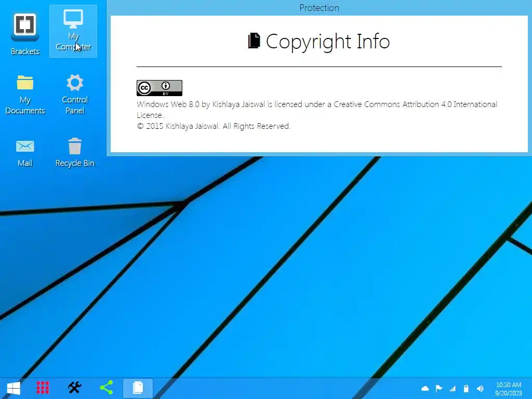This screenshot has height=399, width=532.
Task: Click the Creative Commons BY badge
Action: 159,88
